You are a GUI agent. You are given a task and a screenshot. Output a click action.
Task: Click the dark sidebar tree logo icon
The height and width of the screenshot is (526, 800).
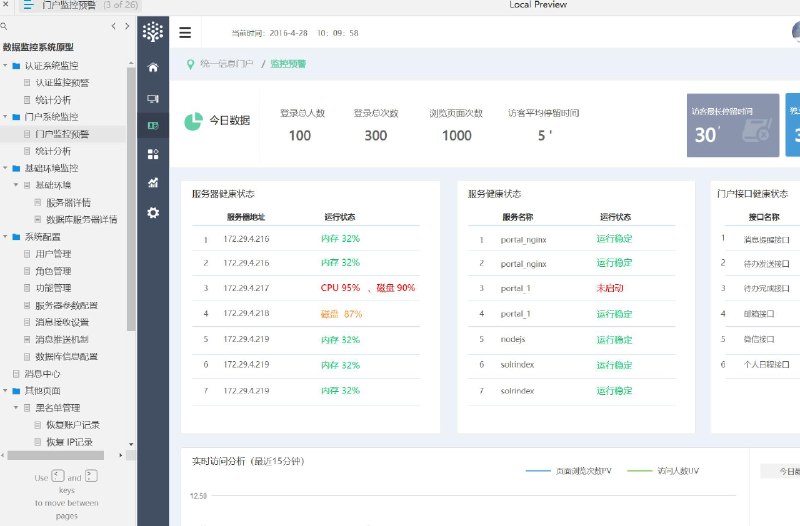click(x=153, y=32)
